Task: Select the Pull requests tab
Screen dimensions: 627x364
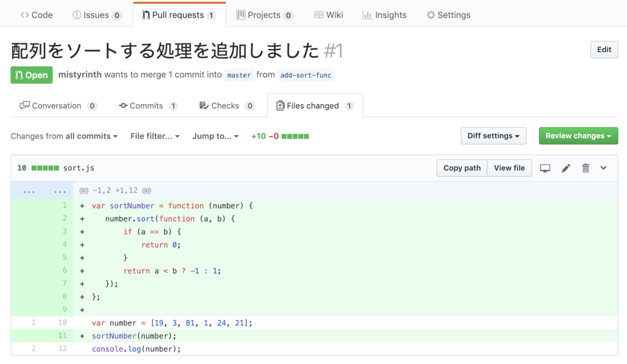Action: [x=179, y=15]
